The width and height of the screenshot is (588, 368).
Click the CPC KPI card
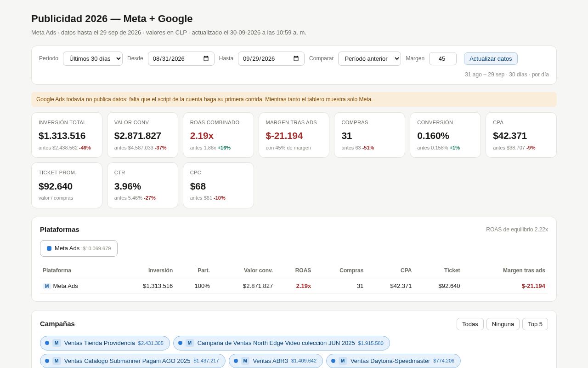click(218, 185)
